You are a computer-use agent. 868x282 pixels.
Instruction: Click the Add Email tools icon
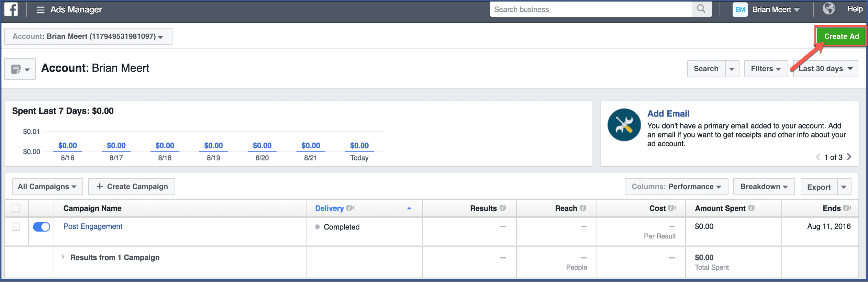[x=624, y=125]
